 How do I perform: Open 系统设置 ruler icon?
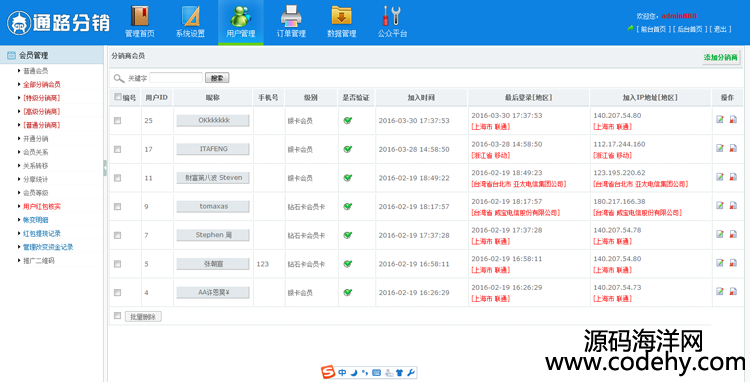(x=190, y=16)
